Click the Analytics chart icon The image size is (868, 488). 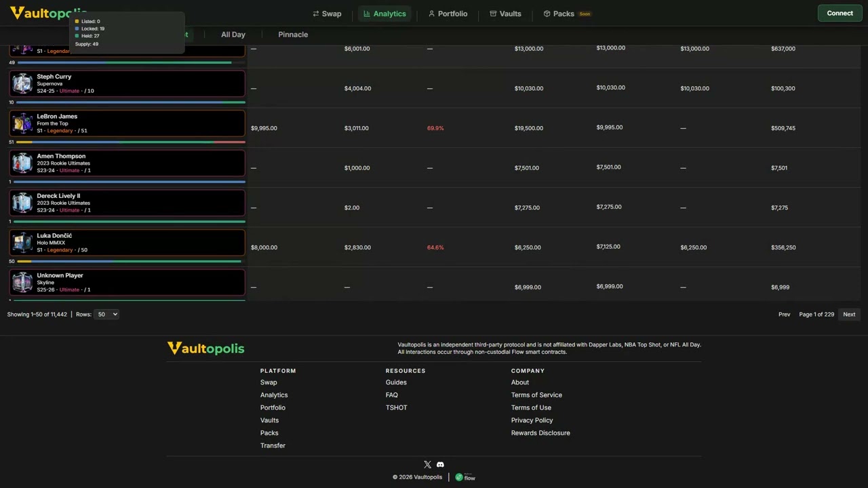click(x=367, y=14)
